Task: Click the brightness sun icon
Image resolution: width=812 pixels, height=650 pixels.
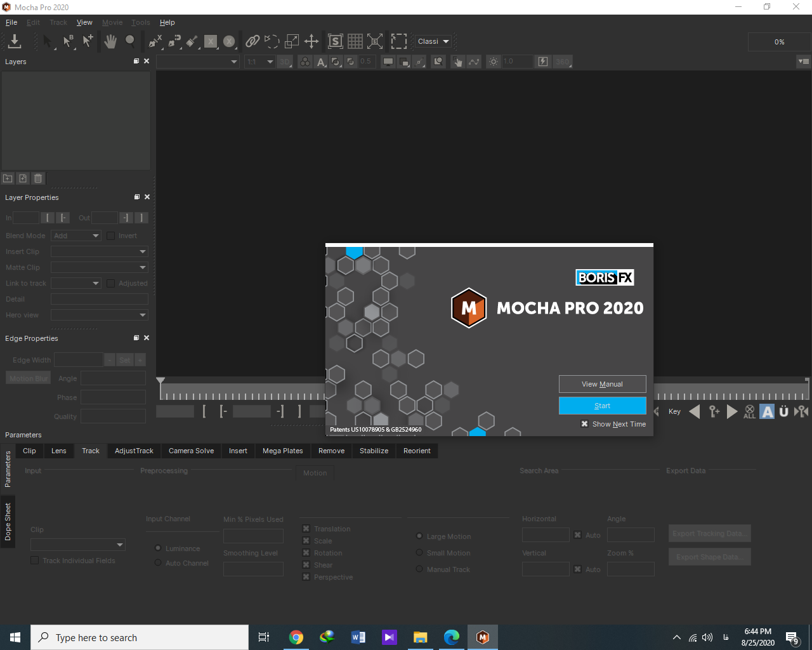Action: tap(494, 62)
